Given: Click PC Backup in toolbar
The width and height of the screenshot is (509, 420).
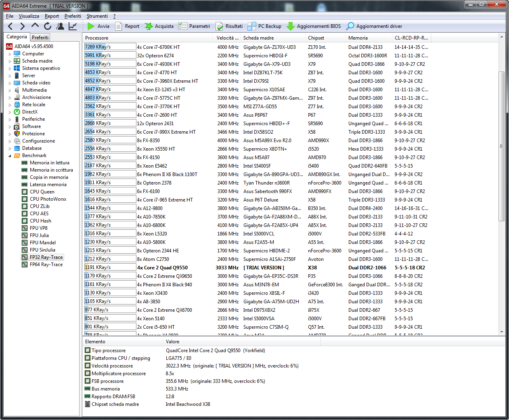Looking at the screenshot, I should [264, 26].
